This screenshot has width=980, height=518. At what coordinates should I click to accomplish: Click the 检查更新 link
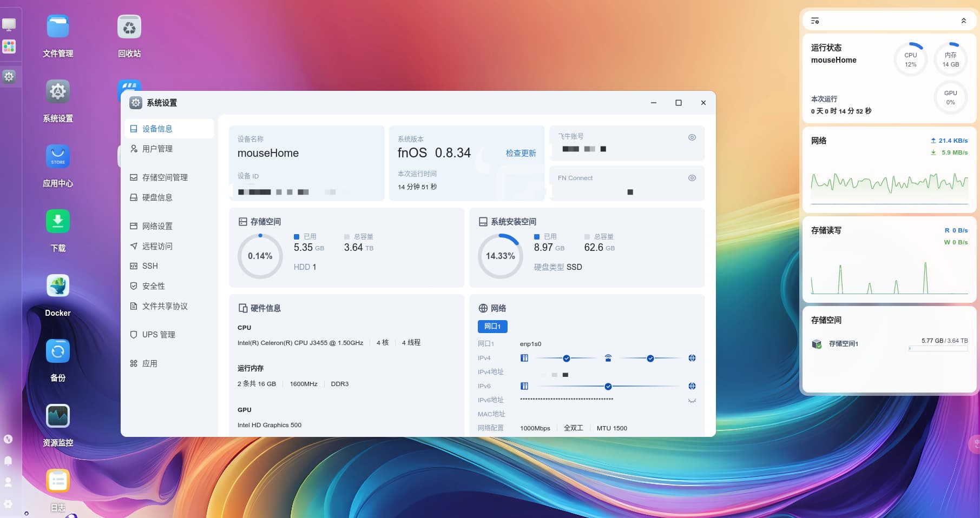(x=521, y=153)
